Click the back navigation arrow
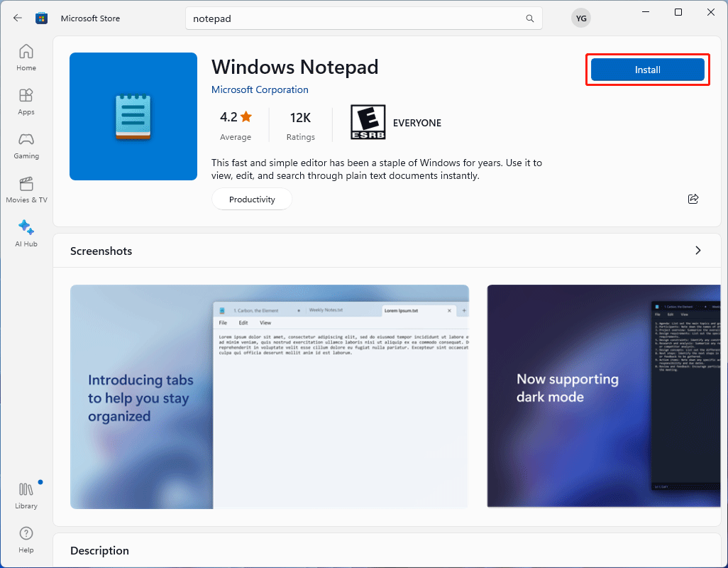 [17, 18]
